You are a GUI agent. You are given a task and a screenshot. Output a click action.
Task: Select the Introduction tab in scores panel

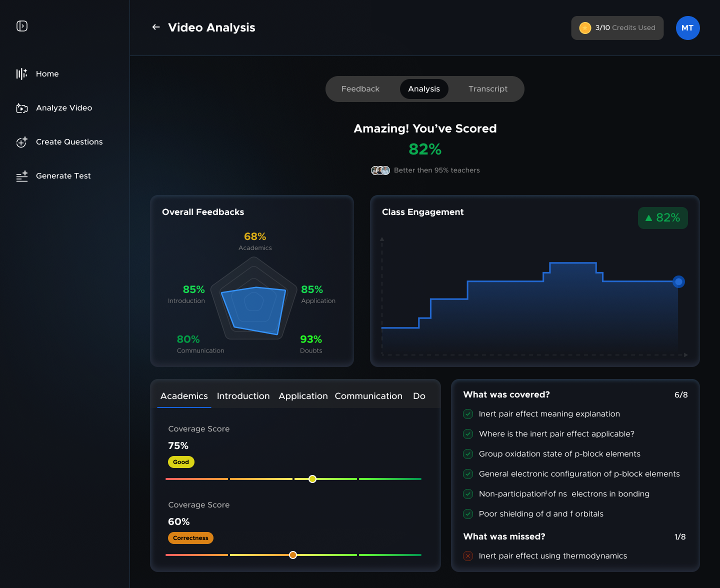(x=243, y=395)
